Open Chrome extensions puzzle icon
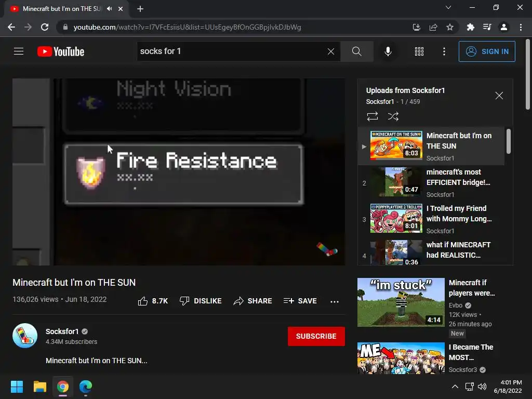 click(470, 27)
